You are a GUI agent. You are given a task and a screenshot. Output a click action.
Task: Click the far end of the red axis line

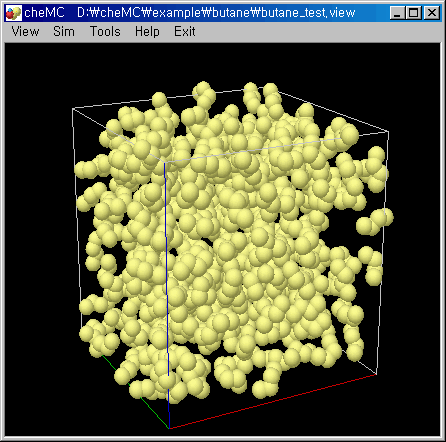coord(376,374)
